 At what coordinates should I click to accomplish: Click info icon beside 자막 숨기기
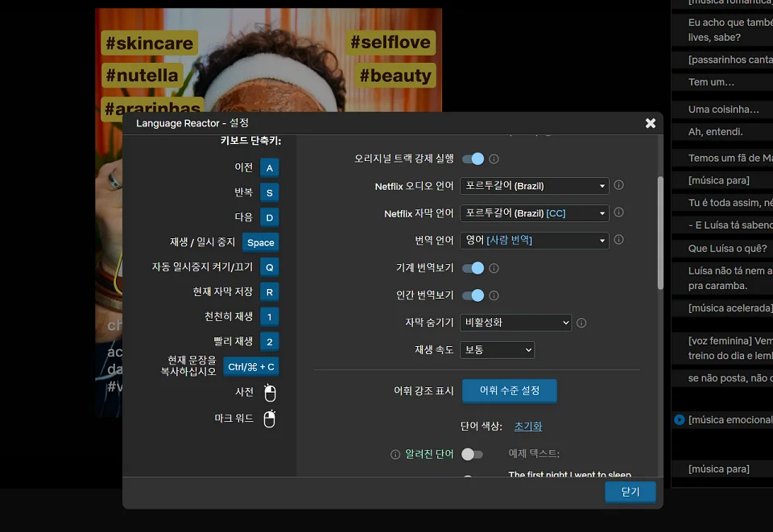coord(581,322)
